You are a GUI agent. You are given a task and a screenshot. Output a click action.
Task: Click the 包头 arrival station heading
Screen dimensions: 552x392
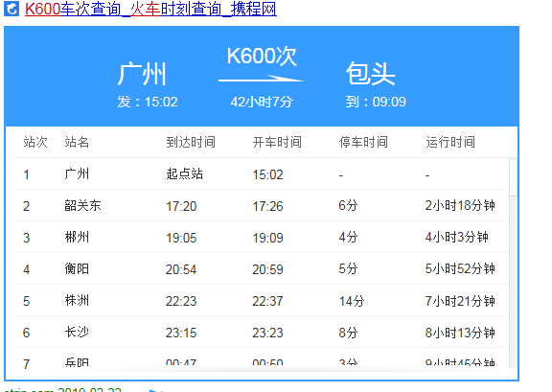tap(370, 73)
